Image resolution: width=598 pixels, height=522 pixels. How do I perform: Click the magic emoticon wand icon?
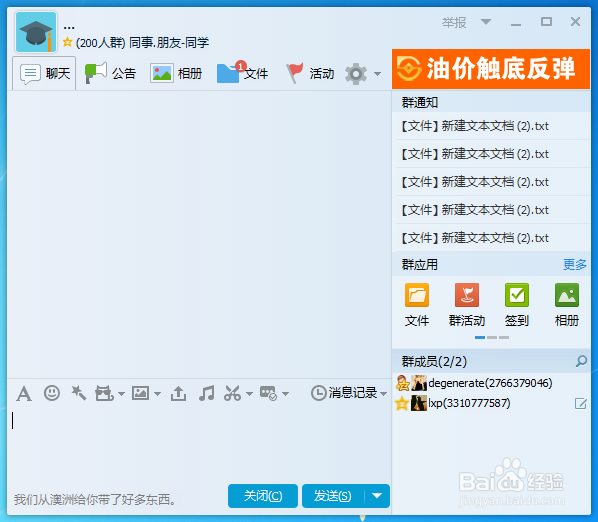[79, 393]
